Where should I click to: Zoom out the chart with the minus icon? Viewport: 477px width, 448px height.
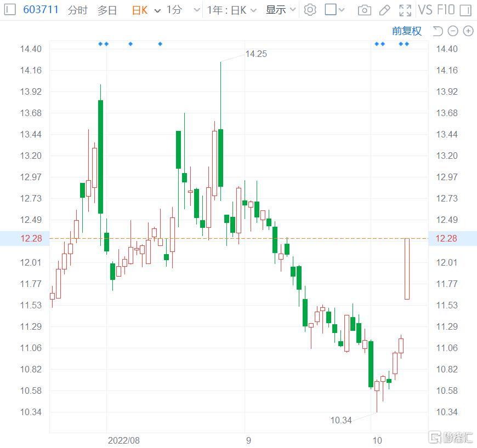coord(453,31)
